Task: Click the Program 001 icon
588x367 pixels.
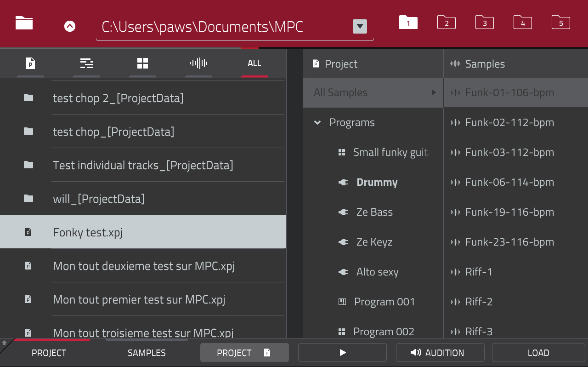Action: 342,302
